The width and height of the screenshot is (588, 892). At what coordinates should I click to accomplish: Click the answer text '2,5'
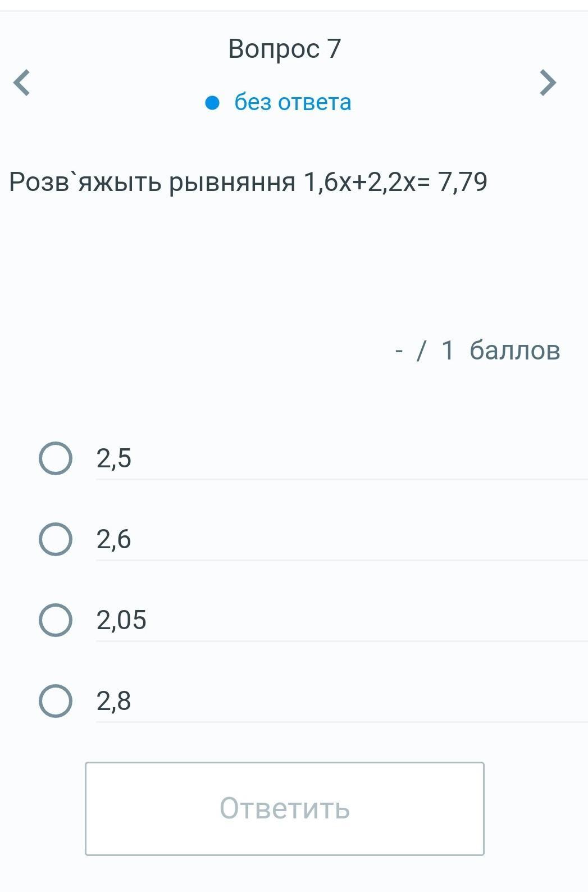coord(114,458)
